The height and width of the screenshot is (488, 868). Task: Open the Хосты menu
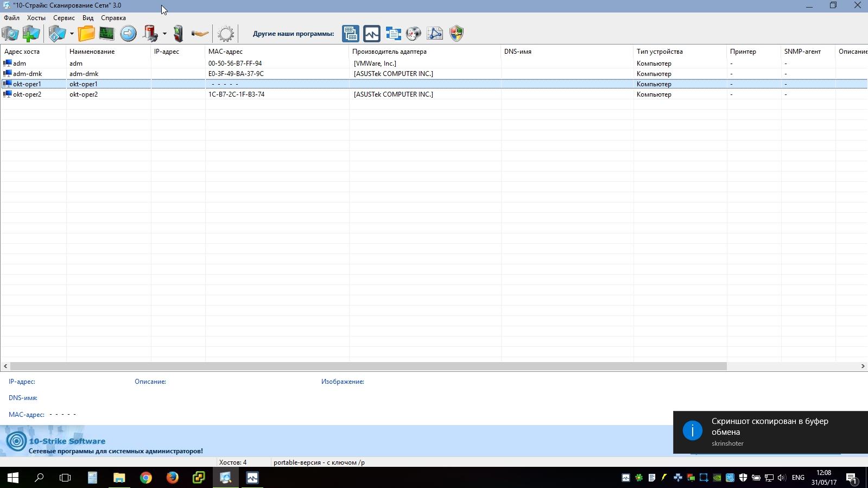(x=36, y=18)
